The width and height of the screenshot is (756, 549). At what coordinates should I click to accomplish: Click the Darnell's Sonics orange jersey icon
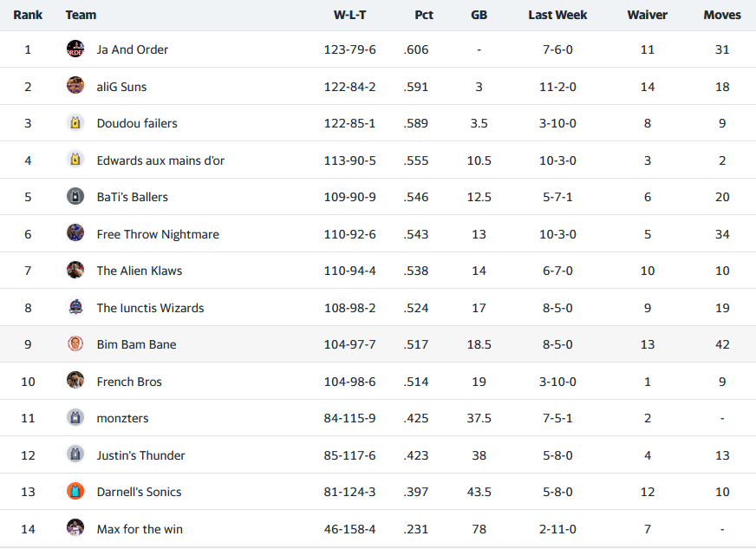[x=75, y=492]
